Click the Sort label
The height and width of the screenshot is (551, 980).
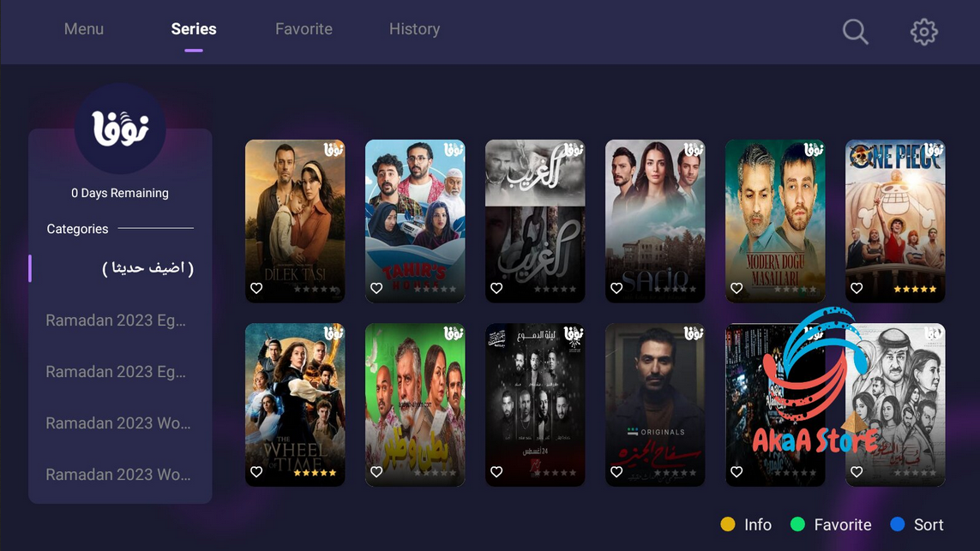928,524
